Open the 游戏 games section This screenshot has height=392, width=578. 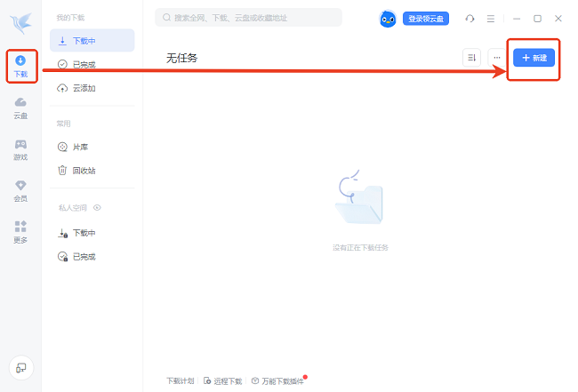[x=20, y=150]
